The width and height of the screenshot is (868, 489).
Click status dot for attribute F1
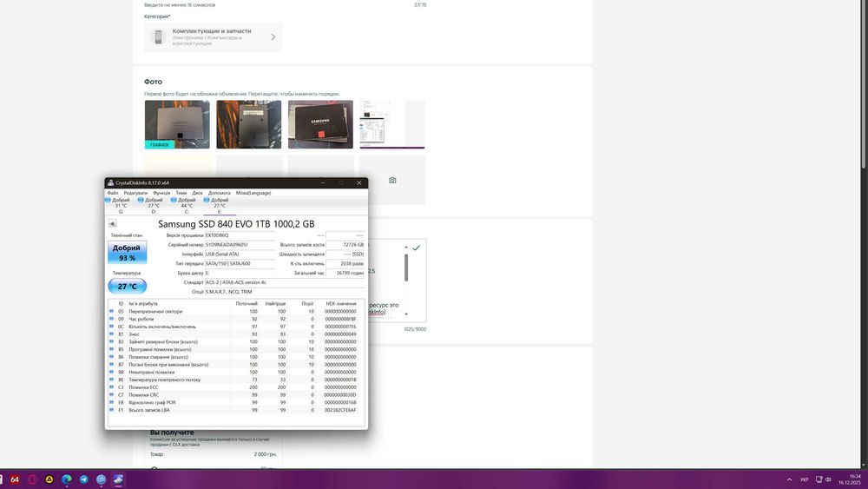111,410
